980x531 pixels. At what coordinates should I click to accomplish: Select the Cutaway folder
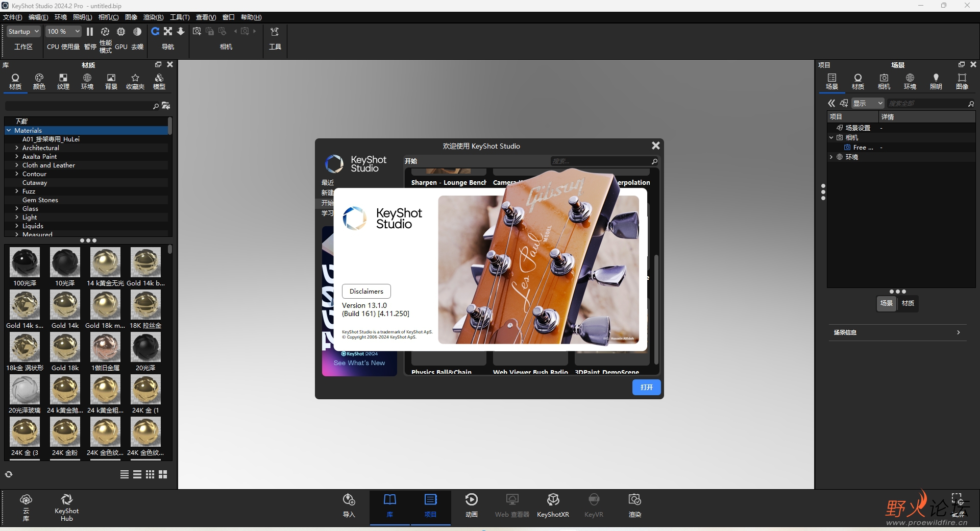point(35,183)
